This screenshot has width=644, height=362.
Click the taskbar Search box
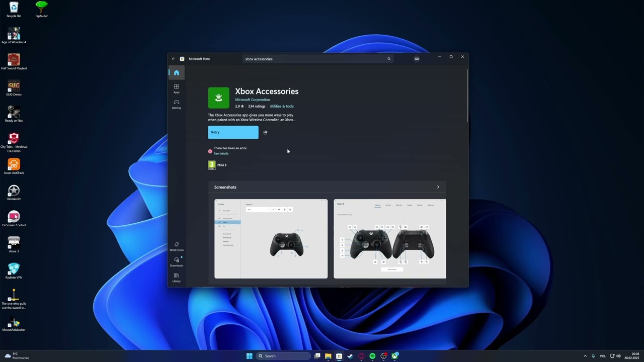click(283, 356)
